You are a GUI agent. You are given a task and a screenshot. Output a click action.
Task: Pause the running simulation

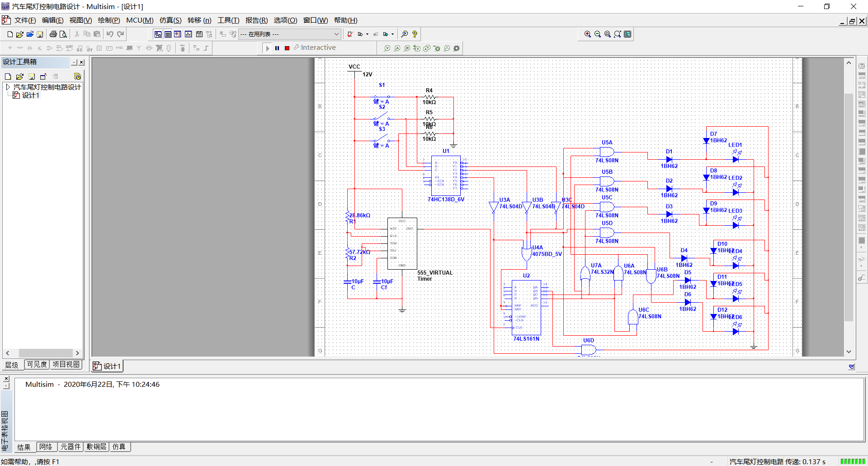(277, 48)
